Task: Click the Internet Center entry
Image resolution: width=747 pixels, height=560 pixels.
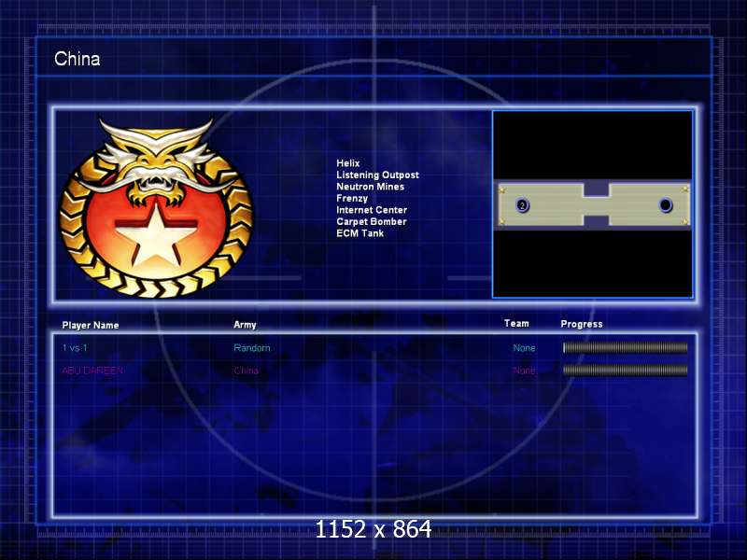Action: pos(372,210)
